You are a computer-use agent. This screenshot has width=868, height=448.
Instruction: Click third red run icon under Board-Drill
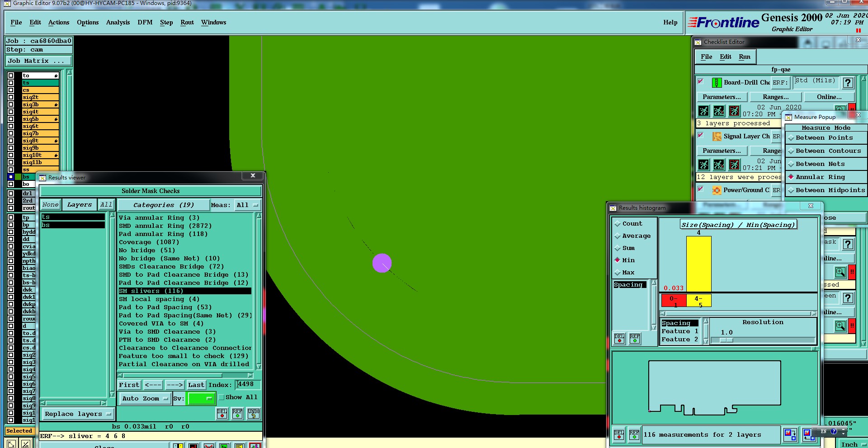[x=734, y=111]
